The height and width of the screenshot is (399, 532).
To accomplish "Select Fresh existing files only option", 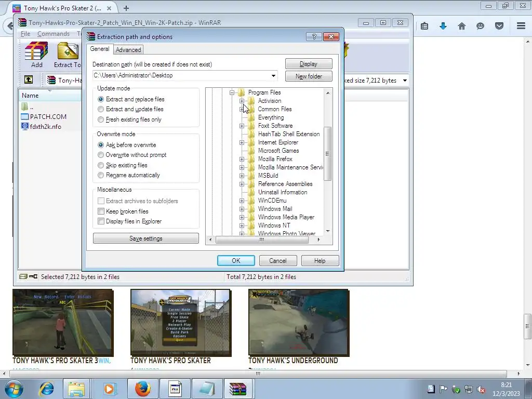I will tap(129, 119).
